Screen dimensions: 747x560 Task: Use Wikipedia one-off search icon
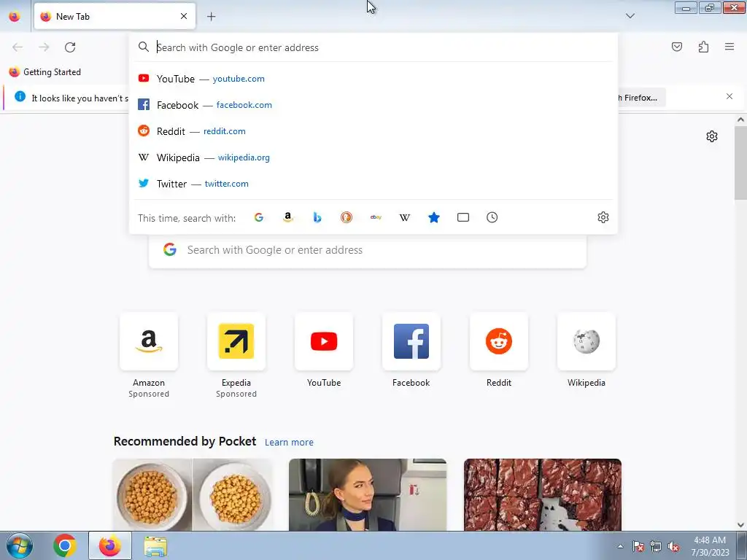click(404, 217)
